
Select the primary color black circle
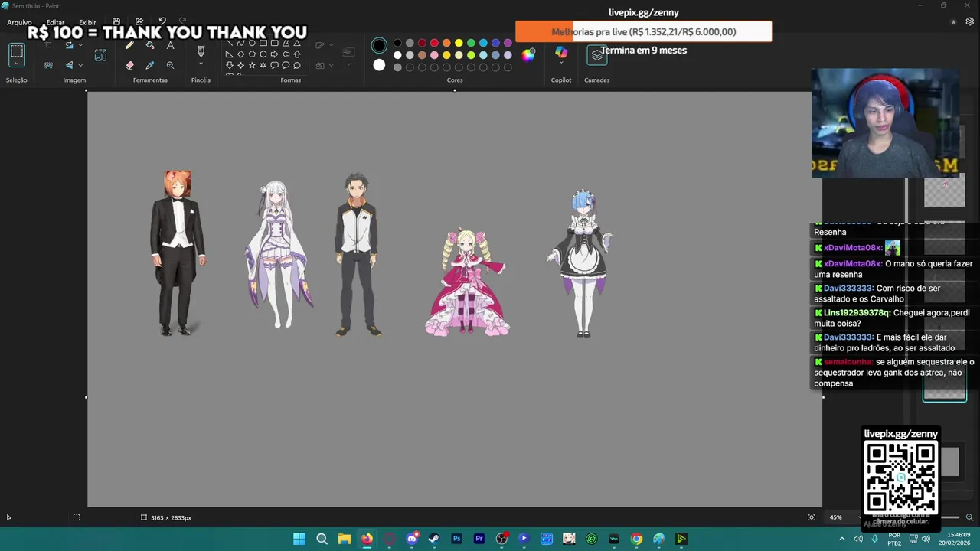(379, 45)
